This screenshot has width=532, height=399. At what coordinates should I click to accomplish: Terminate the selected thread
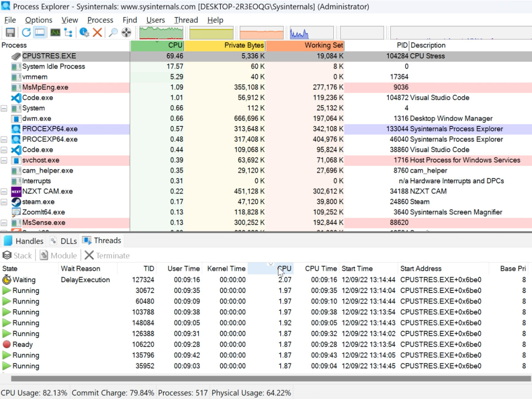pos(110,255)
